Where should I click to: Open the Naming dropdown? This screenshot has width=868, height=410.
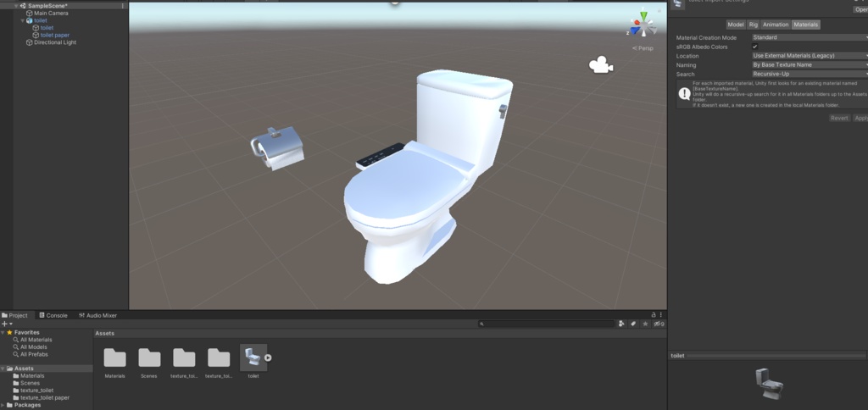[810, 64]
